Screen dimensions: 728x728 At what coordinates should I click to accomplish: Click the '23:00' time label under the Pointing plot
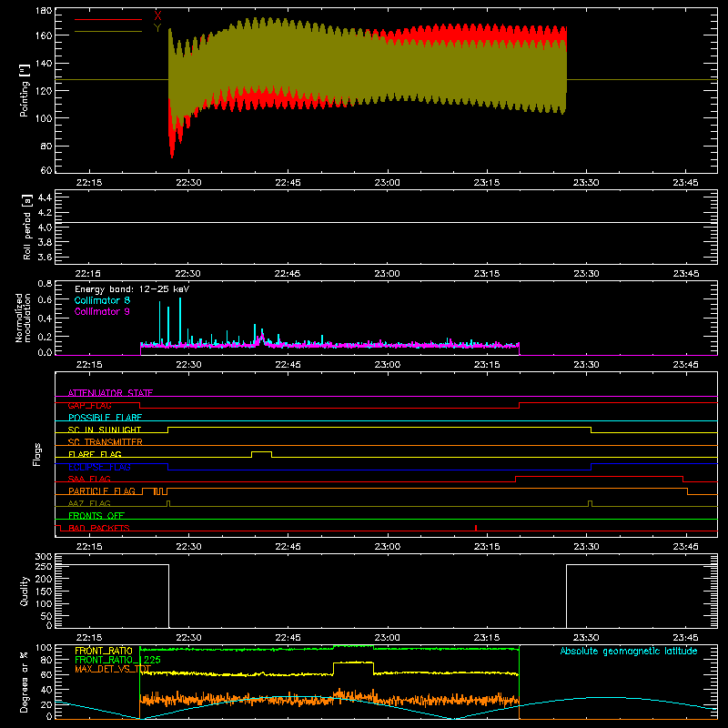pyautogui.click(x=388, y=183)
